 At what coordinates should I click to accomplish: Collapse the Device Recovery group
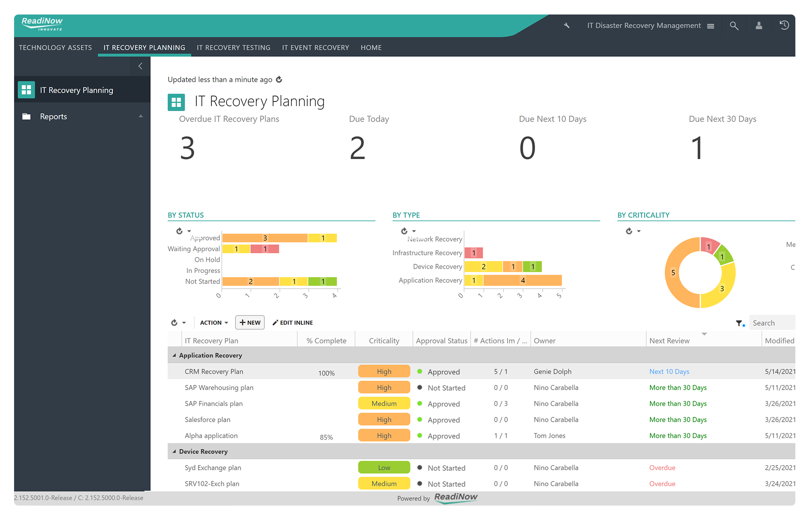pyautogui.click(x=174, y=451)
